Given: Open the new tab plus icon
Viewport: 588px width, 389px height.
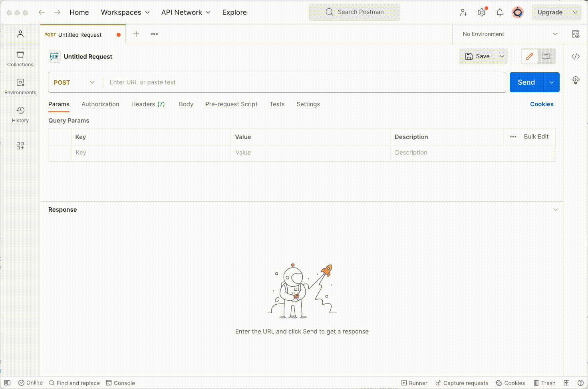Looking at the screenshot, I should [x=136, y=34].
